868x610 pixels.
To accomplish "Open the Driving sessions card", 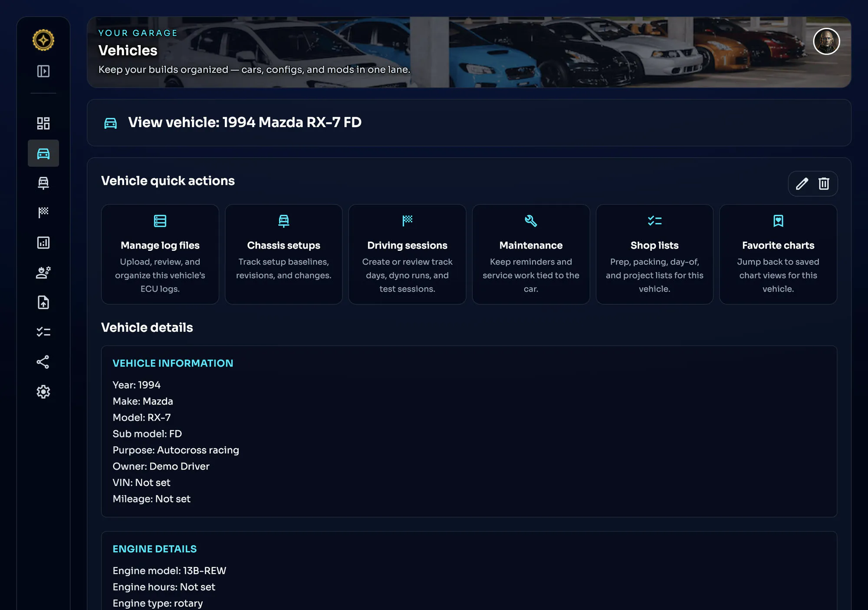I will (x=407, y=254).
